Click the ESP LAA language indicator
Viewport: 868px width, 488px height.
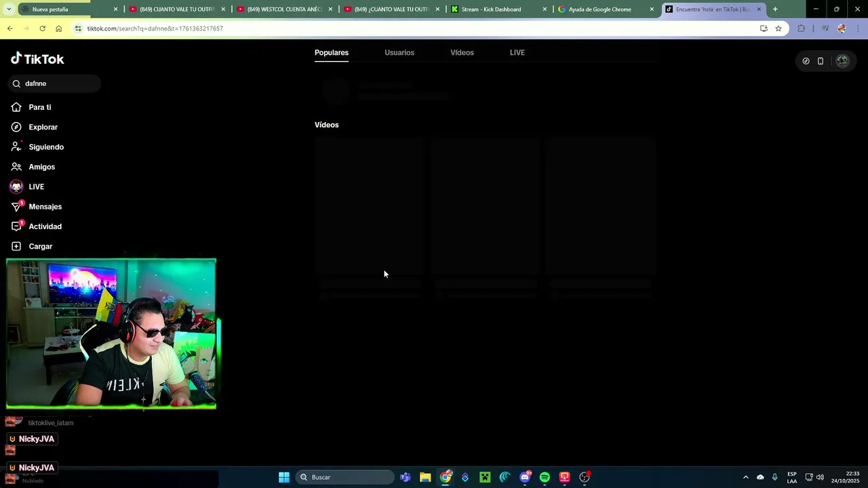point(792,477)
